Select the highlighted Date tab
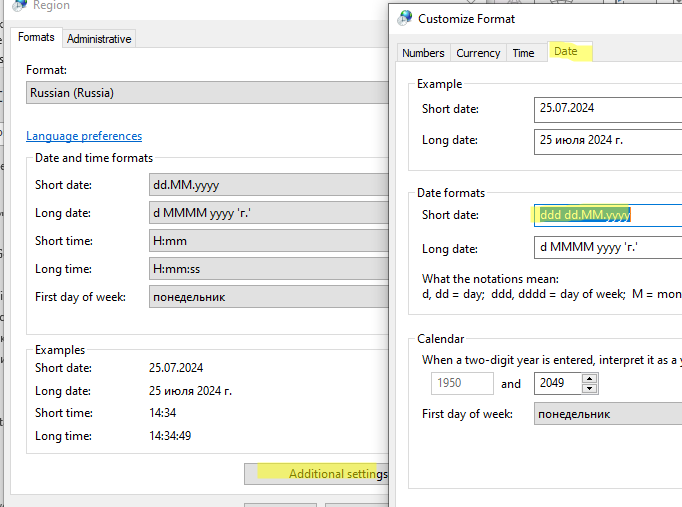 566,51
